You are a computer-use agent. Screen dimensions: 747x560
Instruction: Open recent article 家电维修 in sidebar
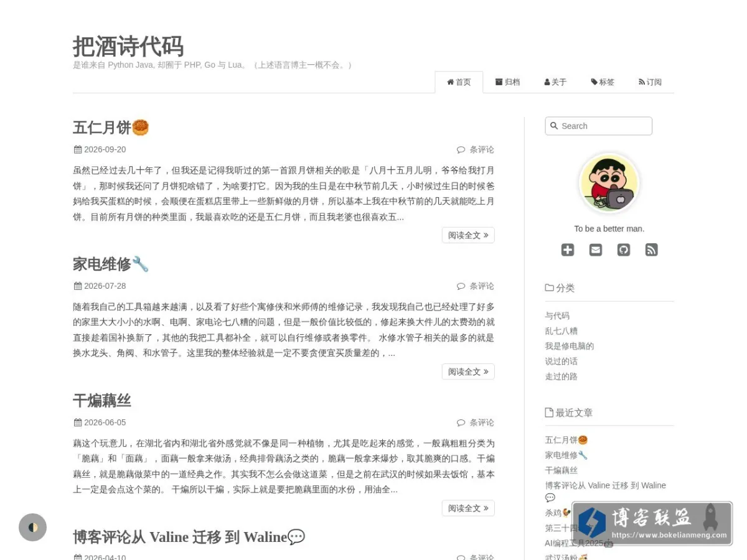[566, 455]
